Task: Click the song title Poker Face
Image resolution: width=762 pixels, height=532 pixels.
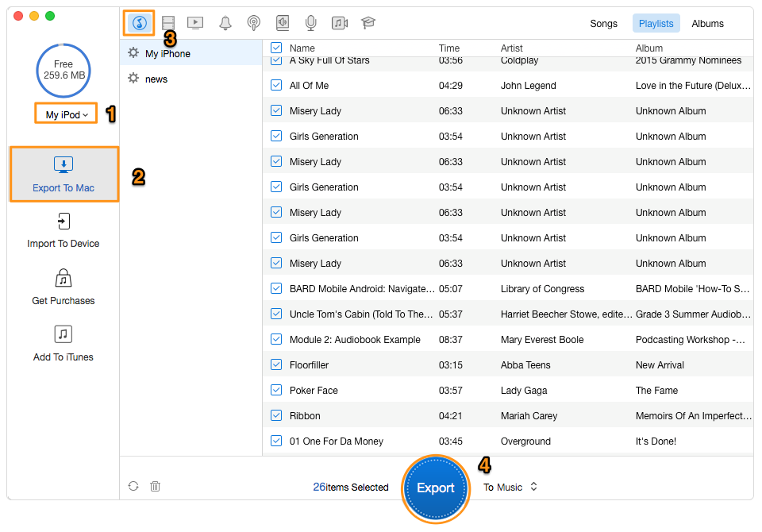Action: click(x=314, y=390)
